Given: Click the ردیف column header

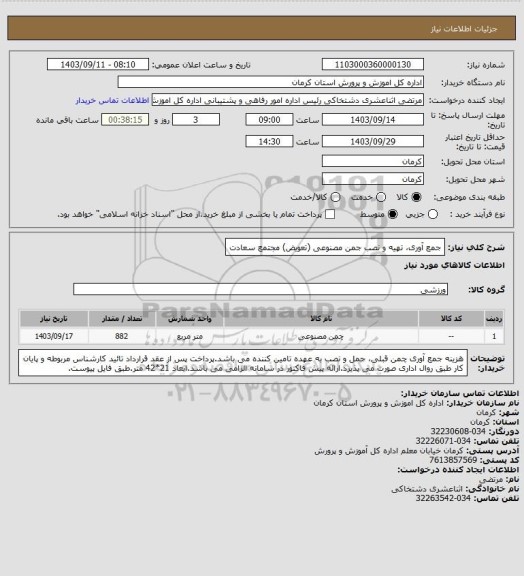Looking at the screenshot, I should click(x=494, y=318).
